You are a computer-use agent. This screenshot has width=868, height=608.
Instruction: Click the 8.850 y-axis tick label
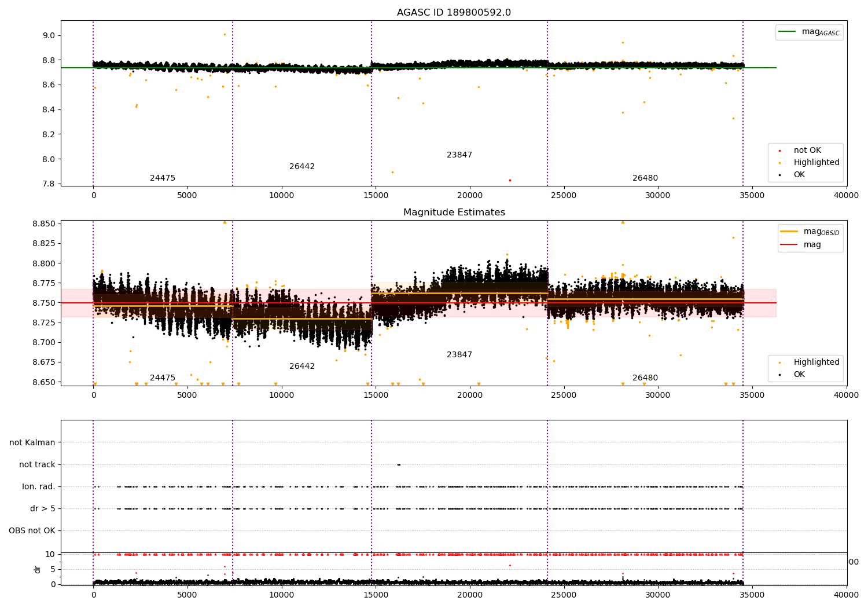coord(43,224)
